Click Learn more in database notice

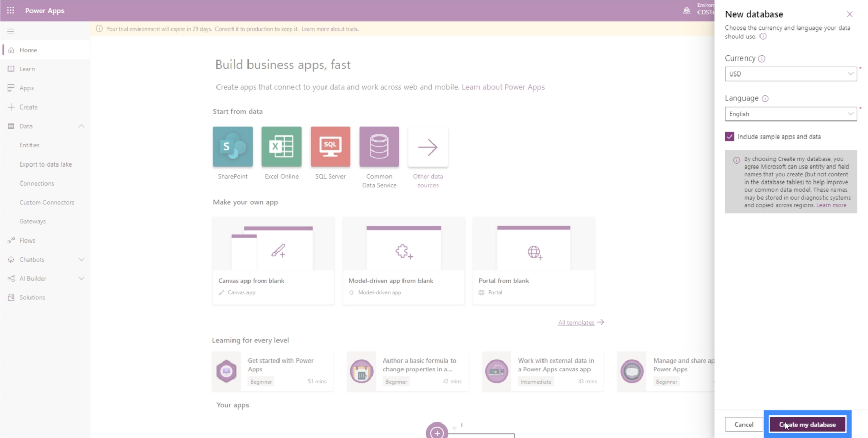831,205
